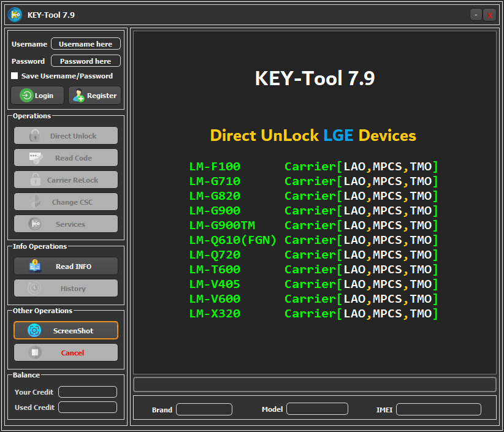The height and width of the screenshot is (432, 504).
Task: Click the Used Credit field
Action: (88, 407)
